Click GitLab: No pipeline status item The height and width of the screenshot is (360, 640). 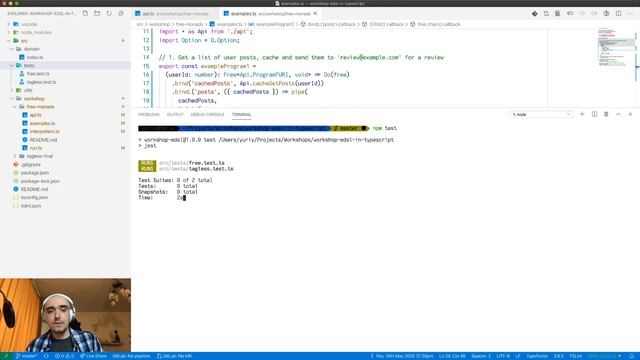[131, 356]
